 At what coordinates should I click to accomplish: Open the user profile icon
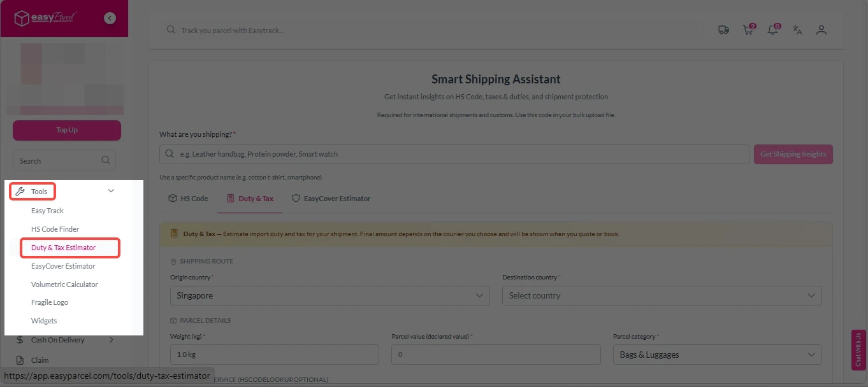click(x=821, y=30)
